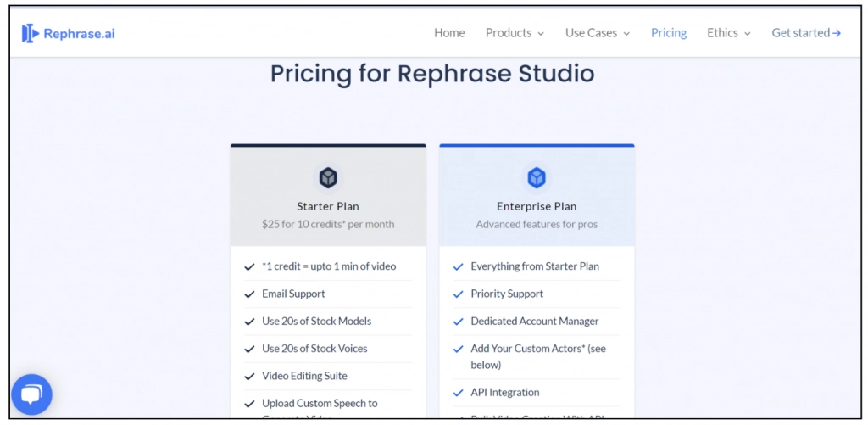Open the Ethics dropdown menu
The image size is (868, 425).
click(729, 33)
